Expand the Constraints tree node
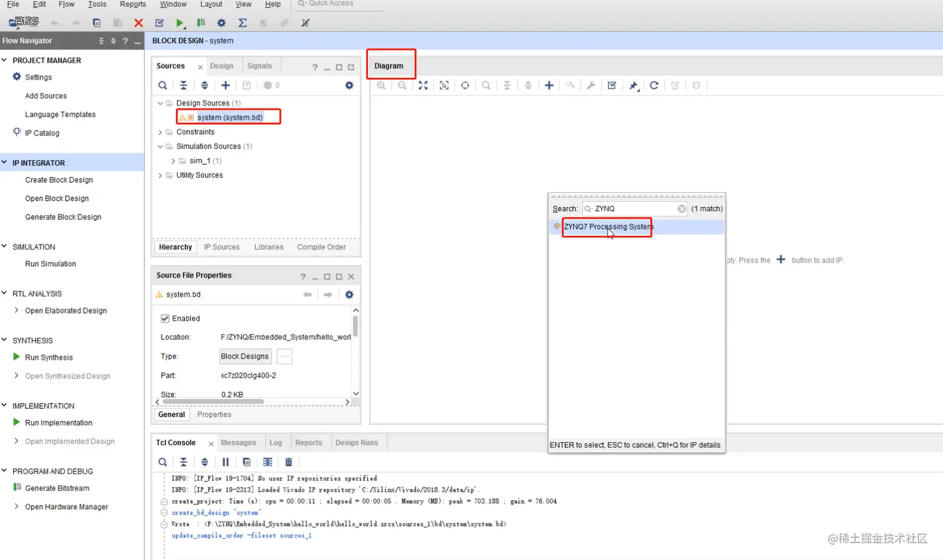The image size is (943, 560). (160, 132)
